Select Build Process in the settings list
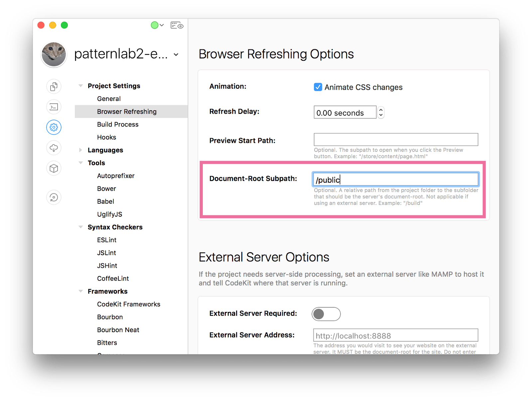The height and width of the screenshot is (401, 532). click(118, 124)
